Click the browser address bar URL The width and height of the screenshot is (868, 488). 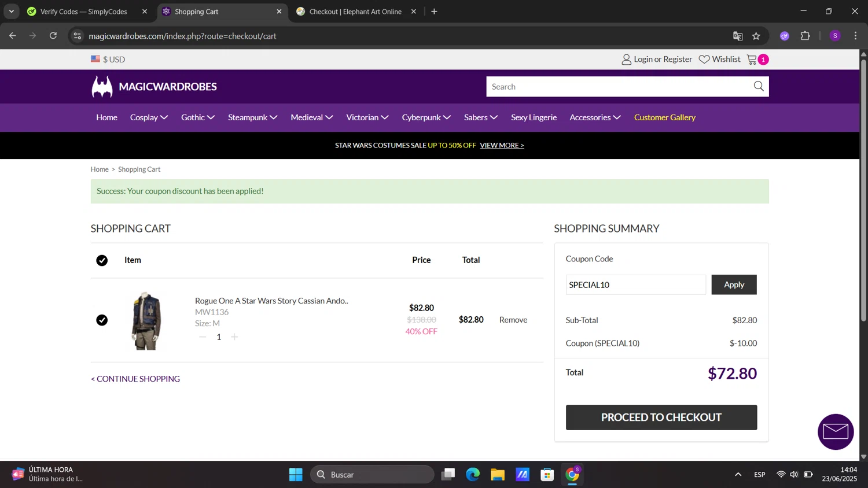182,36
